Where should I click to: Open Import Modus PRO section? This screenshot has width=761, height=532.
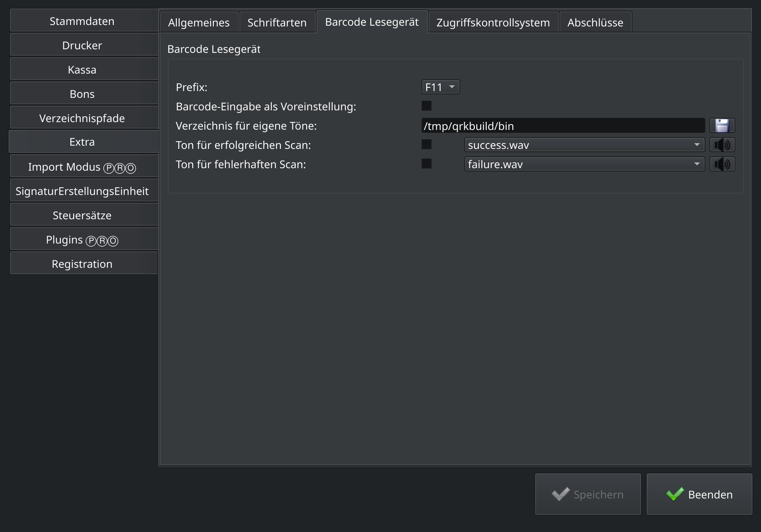84,167
